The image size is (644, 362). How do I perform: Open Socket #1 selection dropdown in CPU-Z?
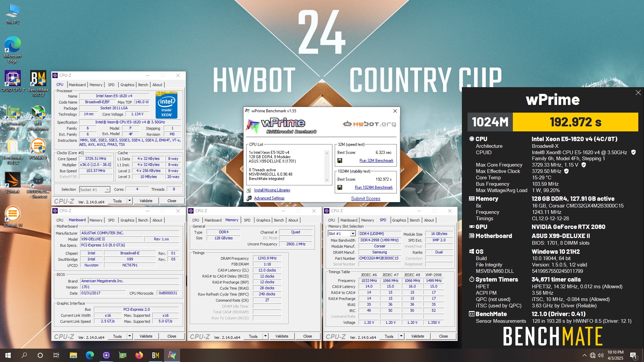click(107, 189)
